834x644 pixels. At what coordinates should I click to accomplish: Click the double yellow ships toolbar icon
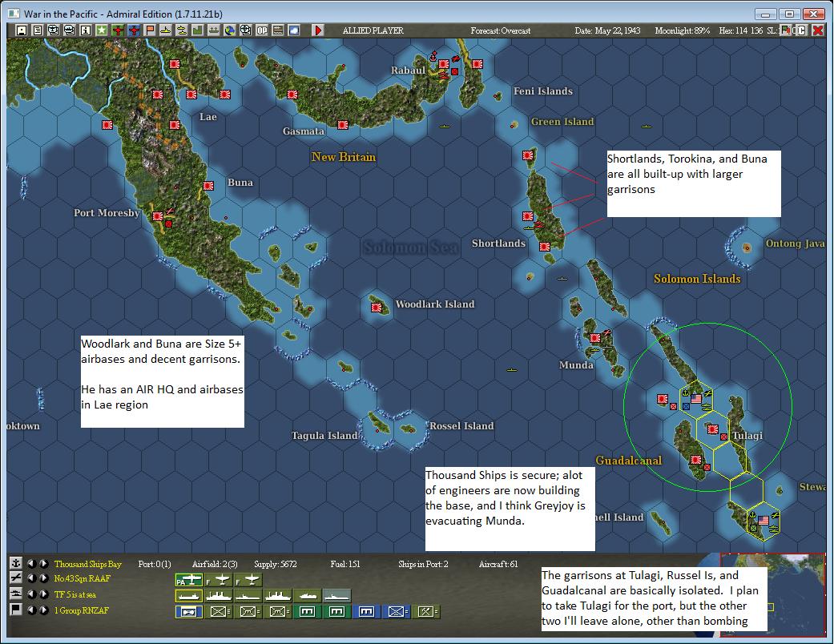point(181,30)
